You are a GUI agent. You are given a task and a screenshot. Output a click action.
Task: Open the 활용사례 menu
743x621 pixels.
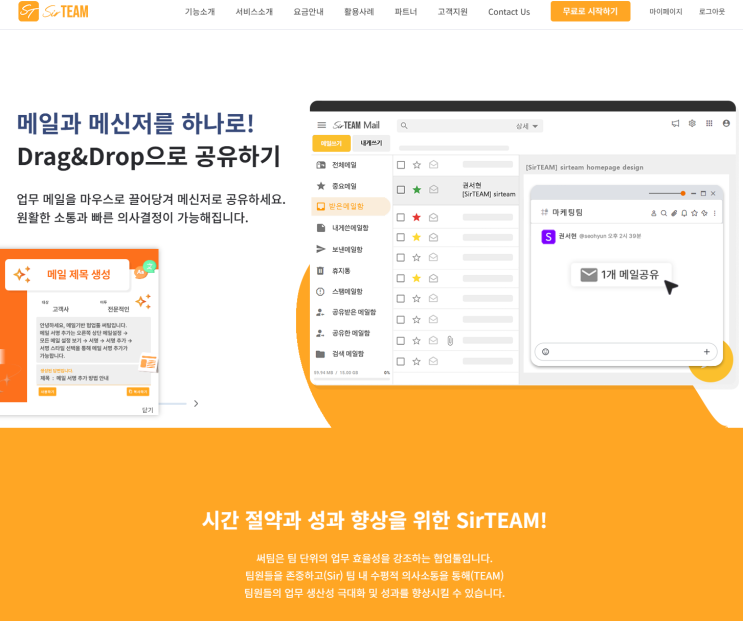click(x=359, y=12)
